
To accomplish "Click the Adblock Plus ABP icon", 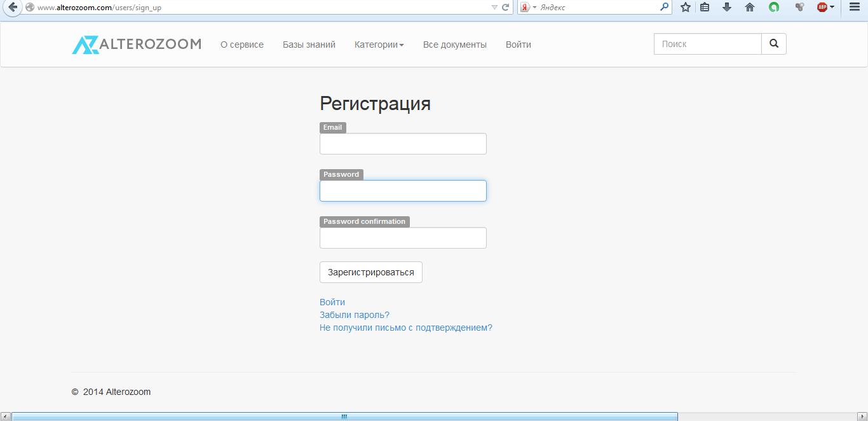I will (x=823, y=8).
